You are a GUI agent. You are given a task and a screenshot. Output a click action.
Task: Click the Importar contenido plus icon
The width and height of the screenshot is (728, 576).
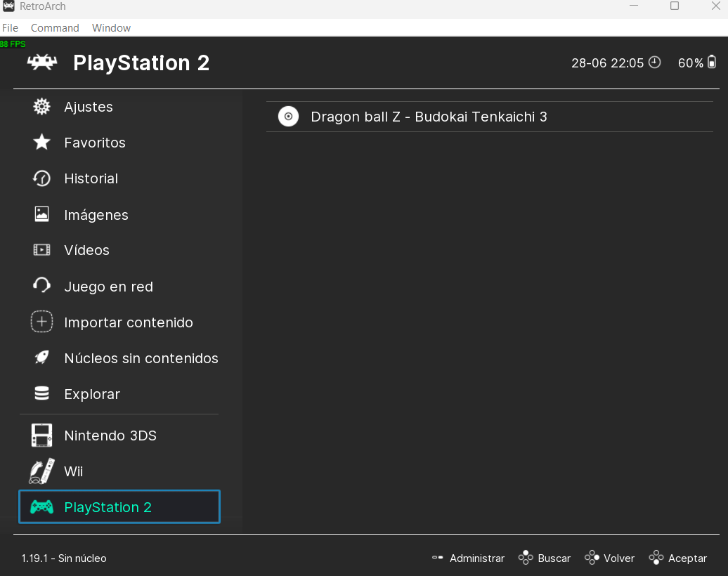coord(42,322)
